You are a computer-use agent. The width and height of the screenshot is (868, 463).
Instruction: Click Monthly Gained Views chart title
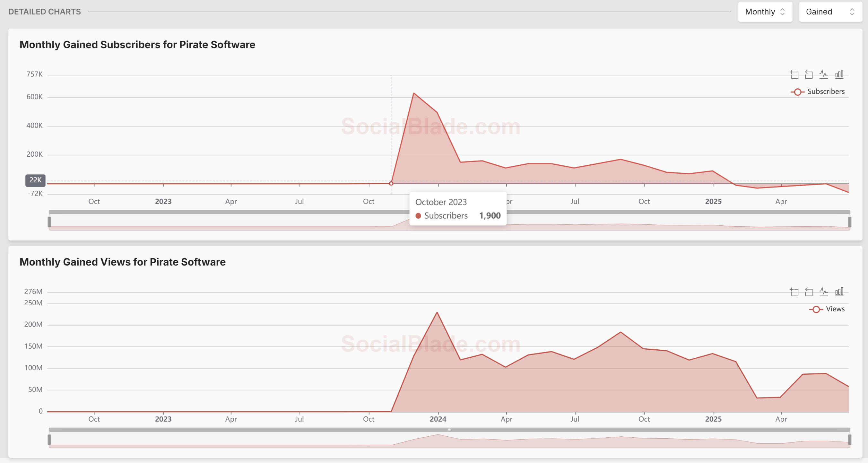point(123,262)
